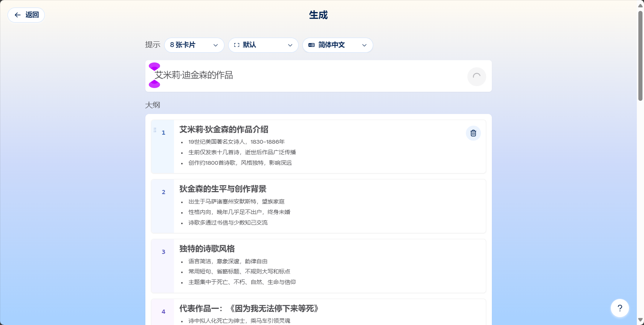Open the help question mark button

click(620, 308)
